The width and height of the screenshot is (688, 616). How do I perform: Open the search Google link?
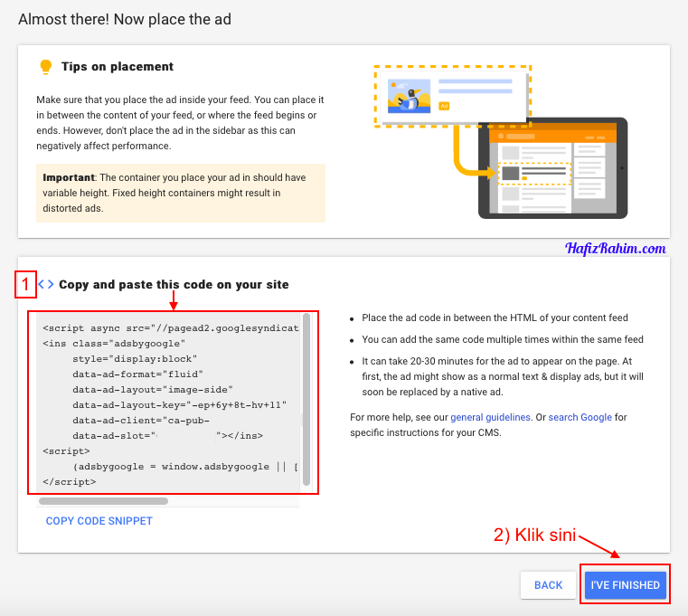point(580,417)
